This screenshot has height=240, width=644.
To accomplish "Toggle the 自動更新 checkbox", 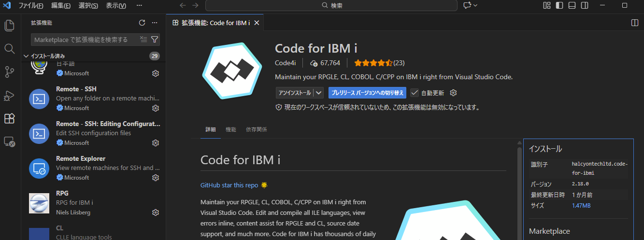I will click(415, 93).
